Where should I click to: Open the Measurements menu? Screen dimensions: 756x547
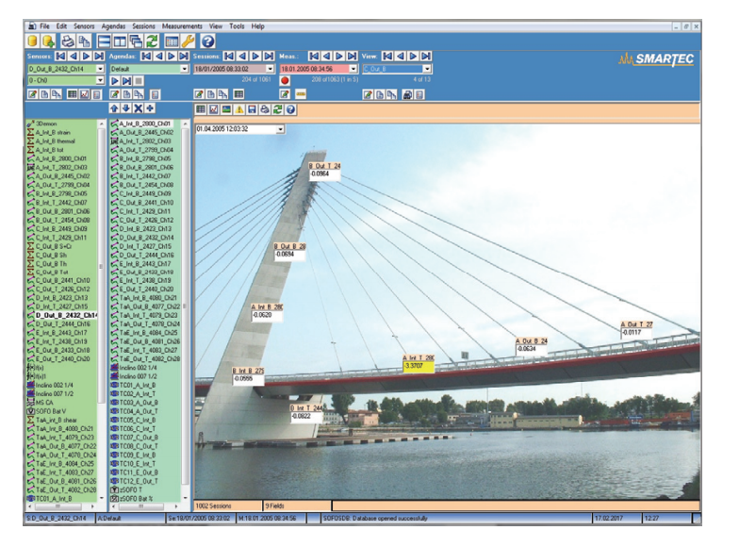coord(183,26)
